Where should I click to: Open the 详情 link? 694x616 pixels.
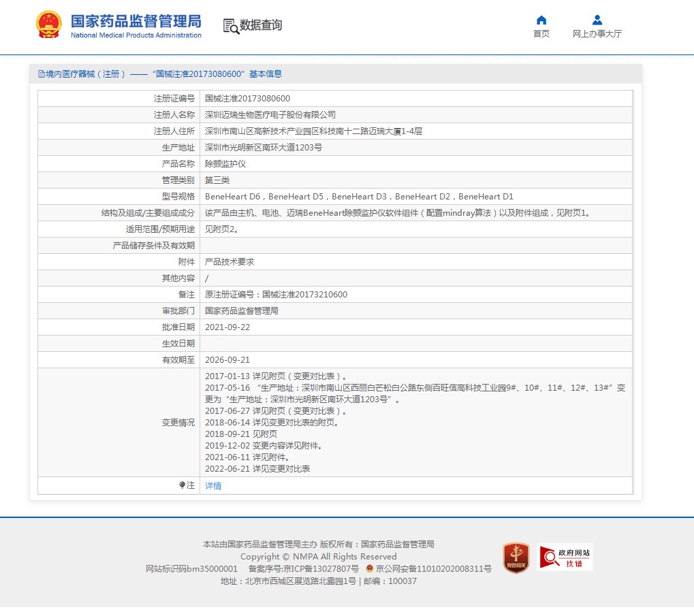pos(213,485)
